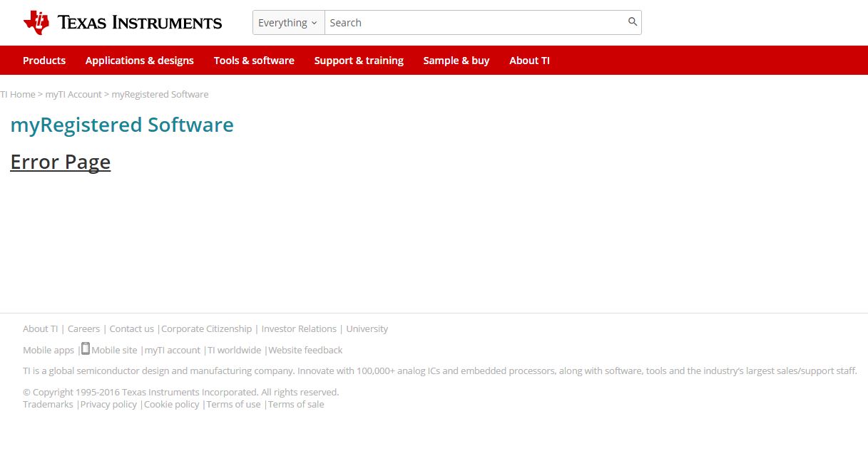
Task: Open the University footer link
Action: pos(367,328)
